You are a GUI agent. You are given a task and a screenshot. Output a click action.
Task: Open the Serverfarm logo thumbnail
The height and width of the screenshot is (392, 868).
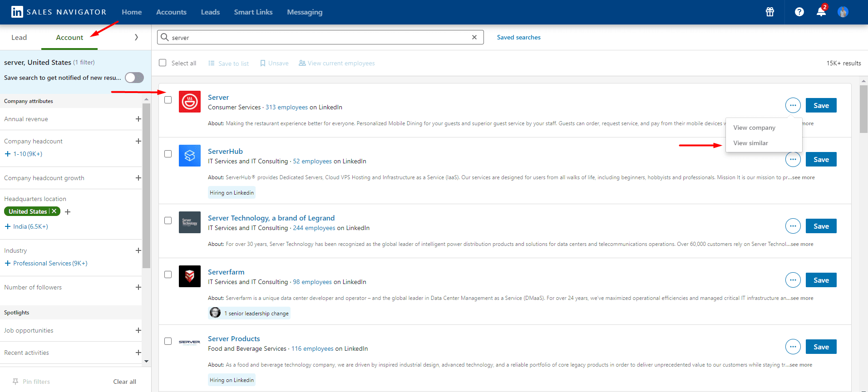coord(190,276)
